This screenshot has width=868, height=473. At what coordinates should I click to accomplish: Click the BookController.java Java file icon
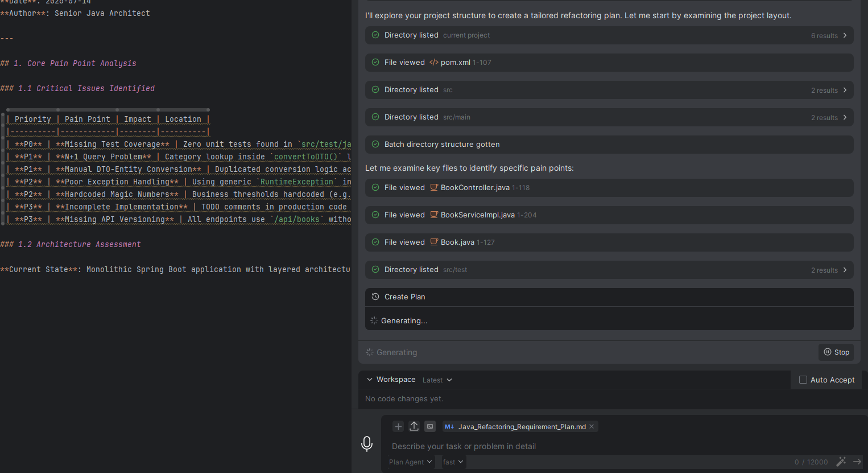coord(434,187)
